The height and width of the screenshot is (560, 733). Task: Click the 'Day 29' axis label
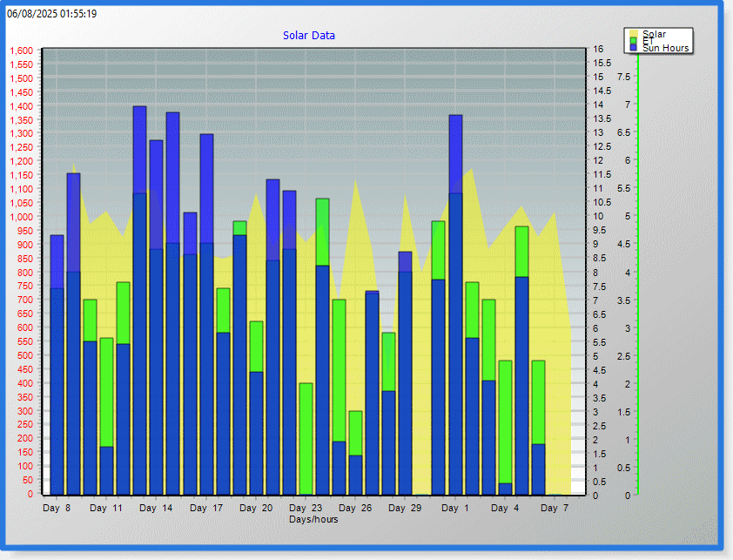[x=405, y=508]
